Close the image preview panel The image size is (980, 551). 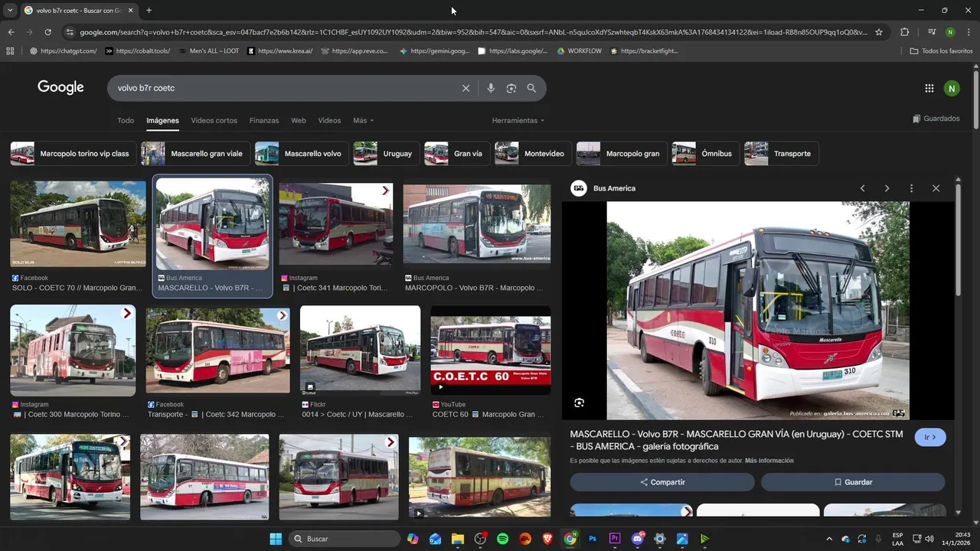936,188
